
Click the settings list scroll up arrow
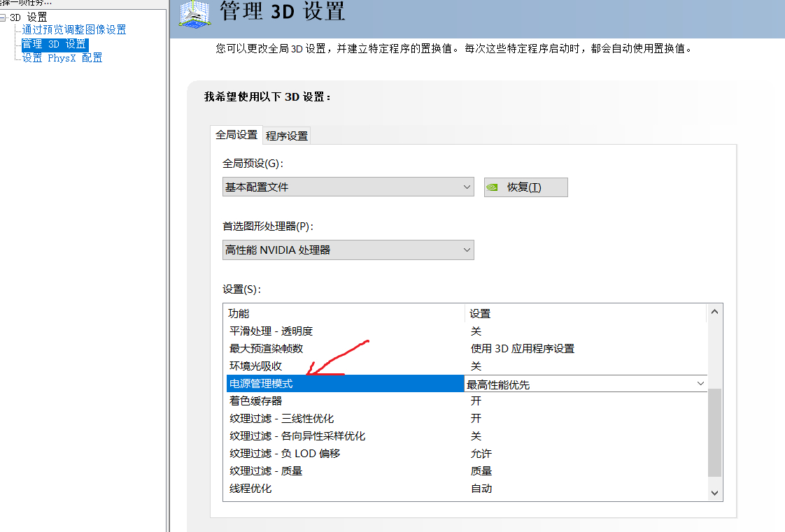click(x=714, y=312)
